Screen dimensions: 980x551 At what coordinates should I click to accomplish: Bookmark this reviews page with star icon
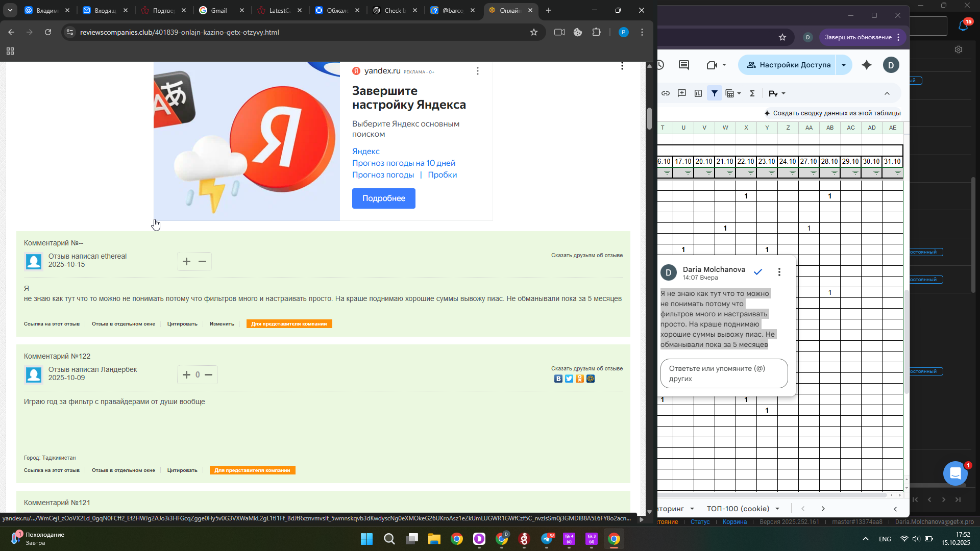tap(534, 32)
